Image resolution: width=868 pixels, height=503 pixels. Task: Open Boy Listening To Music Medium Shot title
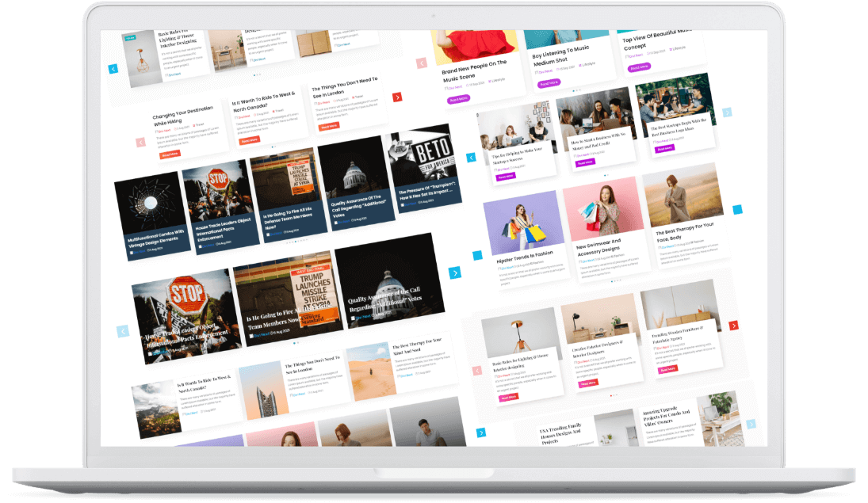click(560, 55)
